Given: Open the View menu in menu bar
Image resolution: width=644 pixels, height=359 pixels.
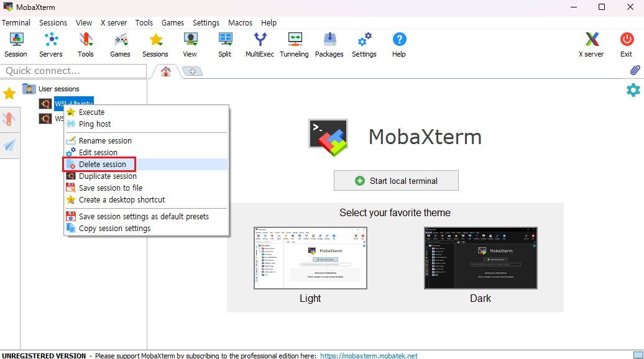Looking at the screenshot, I should coord(84,22).
